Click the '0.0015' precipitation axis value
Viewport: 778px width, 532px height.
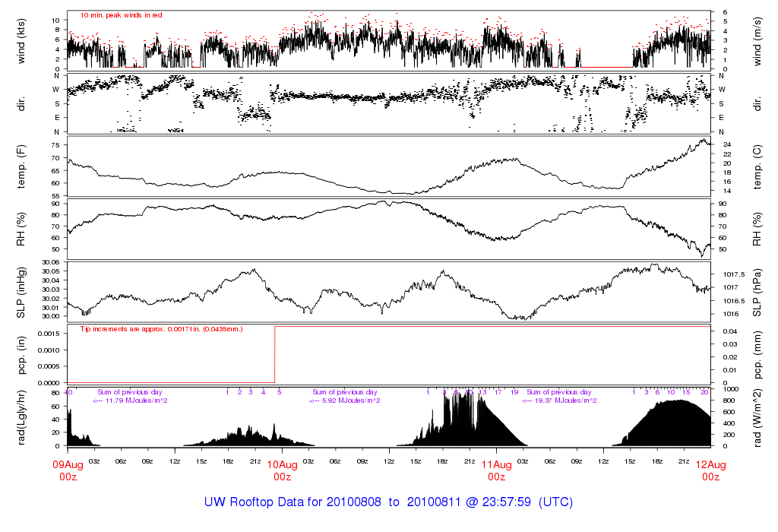tap(49, 334)
